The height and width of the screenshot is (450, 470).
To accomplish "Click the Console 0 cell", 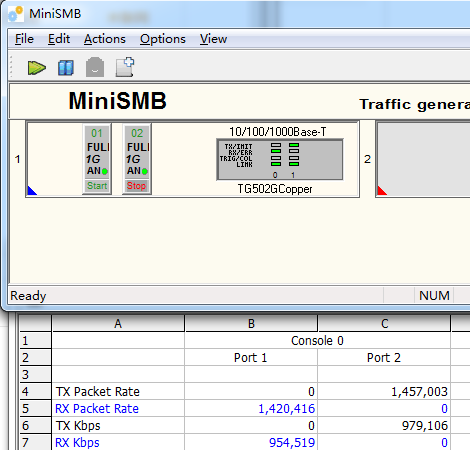I will [x=317, y=341].
